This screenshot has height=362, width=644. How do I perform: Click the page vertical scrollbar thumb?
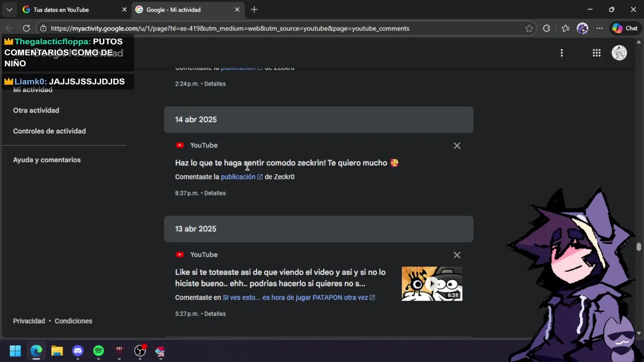tap(639, 246)
